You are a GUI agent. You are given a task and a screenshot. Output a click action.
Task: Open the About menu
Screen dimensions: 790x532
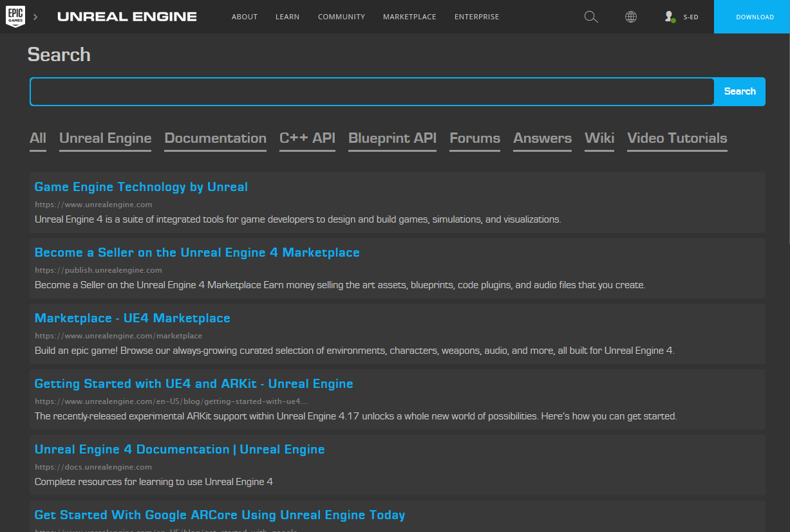pyautogui.click(x=245, y=17)
